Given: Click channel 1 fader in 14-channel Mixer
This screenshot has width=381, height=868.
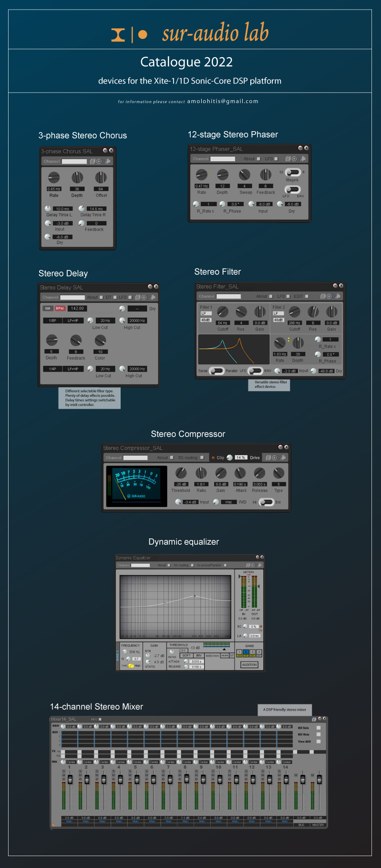Looking at the screenshot, I should (70, 779).
